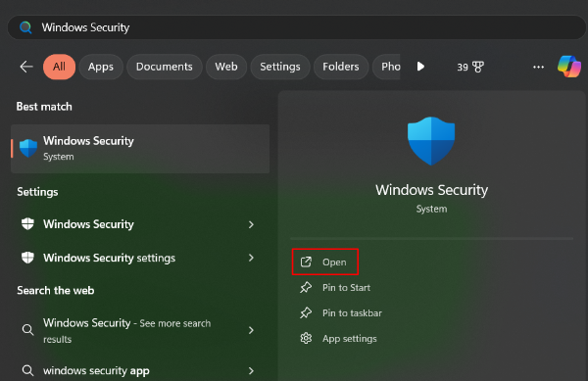Click the Open button for Windows Security
The height and width of the screenshot is (381, 588).
point(325,262)
